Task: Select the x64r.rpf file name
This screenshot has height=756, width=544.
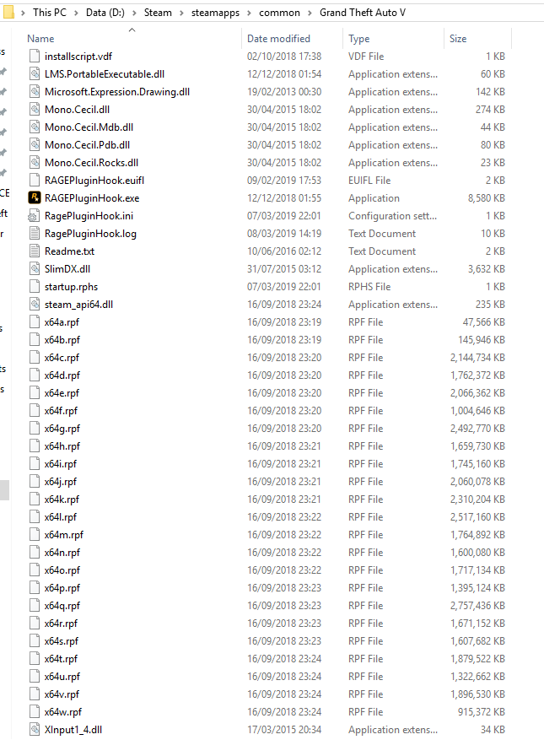Action: [61, 624]
